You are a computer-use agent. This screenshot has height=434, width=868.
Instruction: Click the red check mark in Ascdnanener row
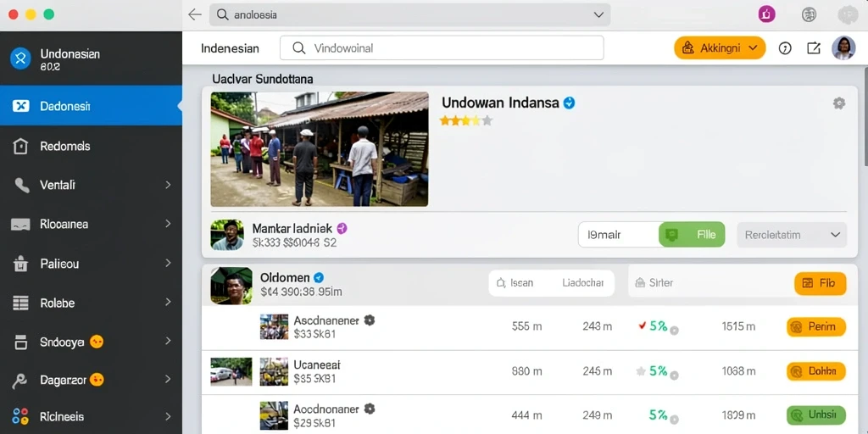click(643, 326)
